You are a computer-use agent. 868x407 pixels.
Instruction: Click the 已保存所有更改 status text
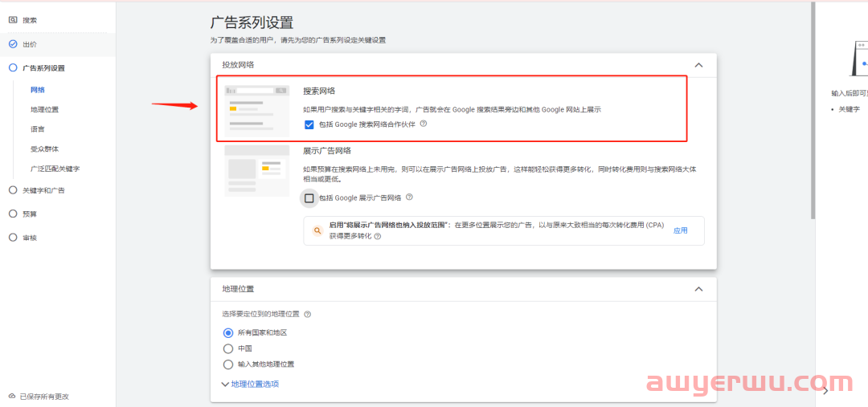[44, 397]
